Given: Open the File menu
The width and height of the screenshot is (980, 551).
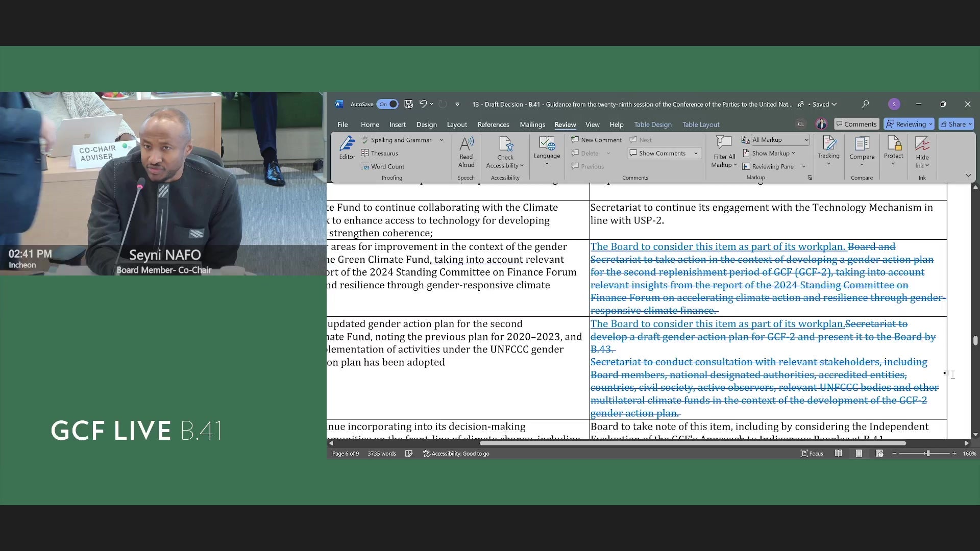Looking at the screenshot, I should pyautogui.click(x=342, y=124).
